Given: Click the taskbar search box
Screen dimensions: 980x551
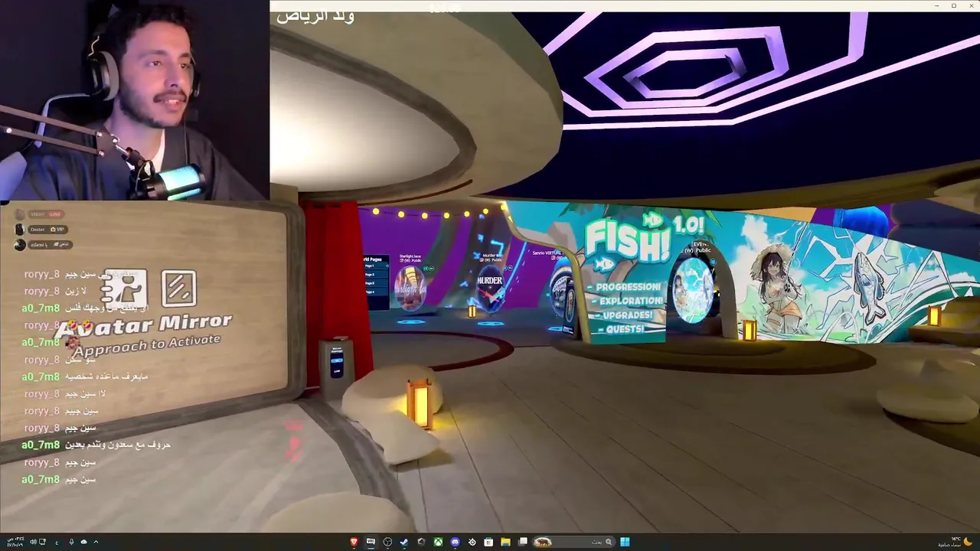Looking at the screenshot, I should pyautogui.click(x=573, y=542).
